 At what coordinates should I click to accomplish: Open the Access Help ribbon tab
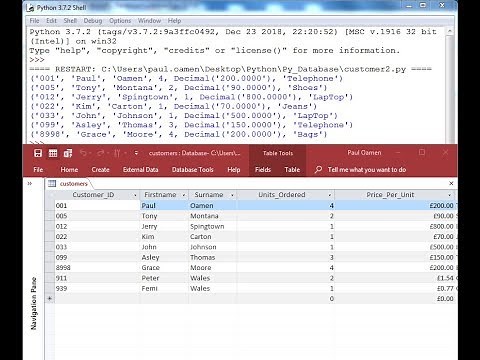coord(234,169)
